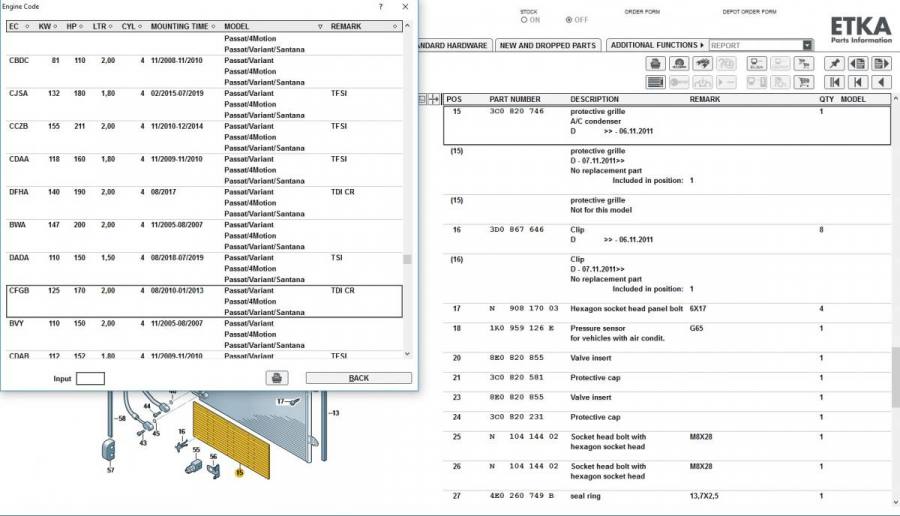Select the Stock ON radio button
Image resolution: width=900 pixels, height=516 pixels.
523,20
